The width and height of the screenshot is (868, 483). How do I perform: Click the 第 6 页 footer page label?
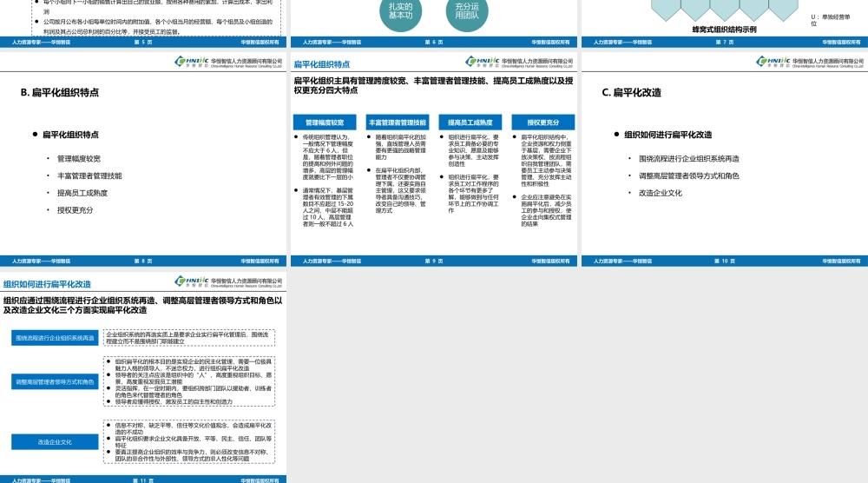(433, 42)
